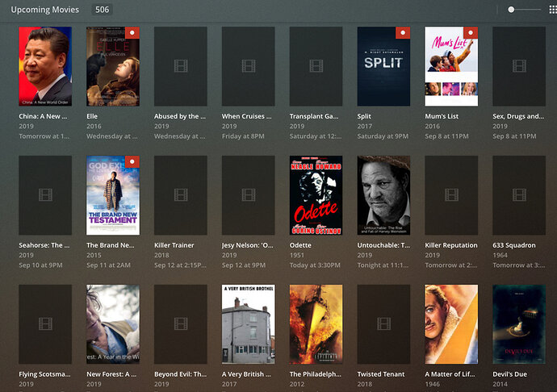Click placeholder film icon for Abused by the...
Screen dimensions: 557x392
tap(181, 66)
